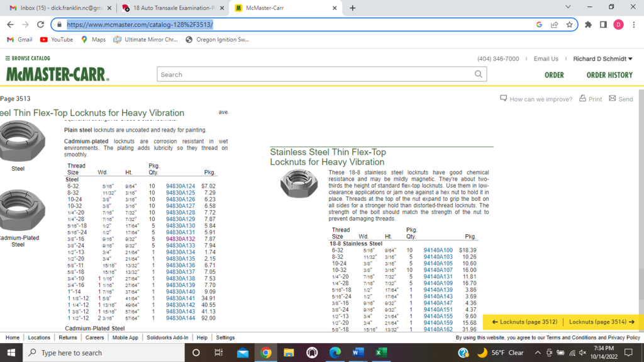Click the Google icon in address bar
The image size is (644, 362).
pos(539,25)
